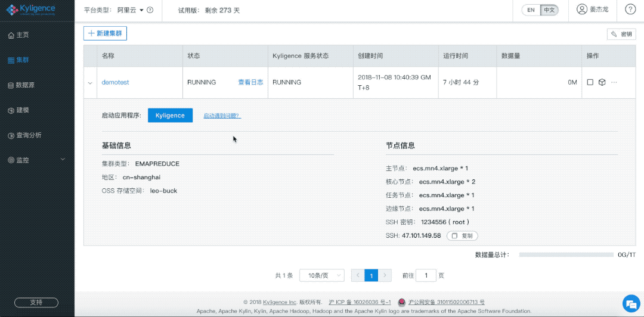Click the EMAPREDUCE cluster type value
Screen dimensions: 644x317
(157, 164)
